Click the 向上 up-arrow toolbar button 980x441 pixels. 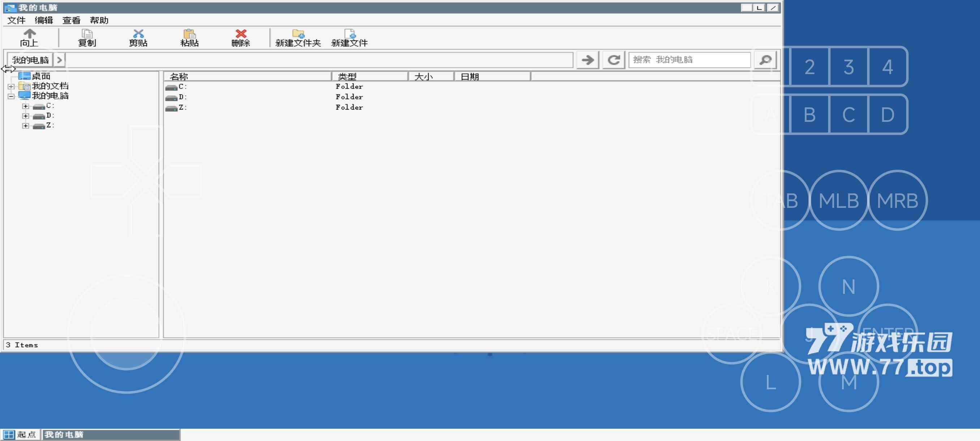point(29,38)
